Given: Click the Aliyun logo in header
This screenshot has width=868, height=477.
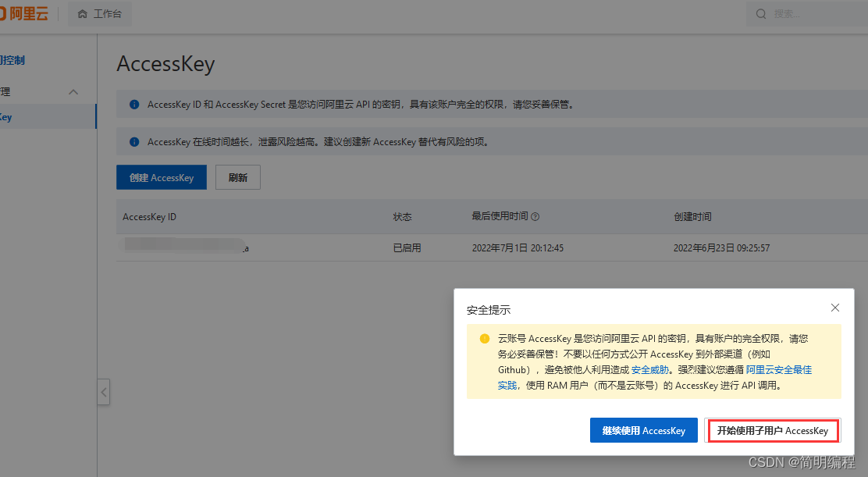Looking at the screenshot, I should coord(23,13).
